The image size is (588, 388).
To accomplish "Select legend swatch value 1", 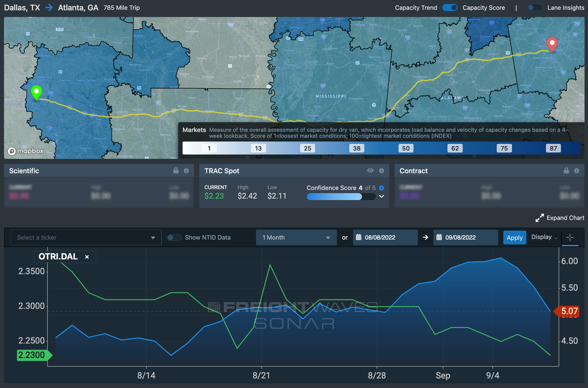I will pos(209,148).
